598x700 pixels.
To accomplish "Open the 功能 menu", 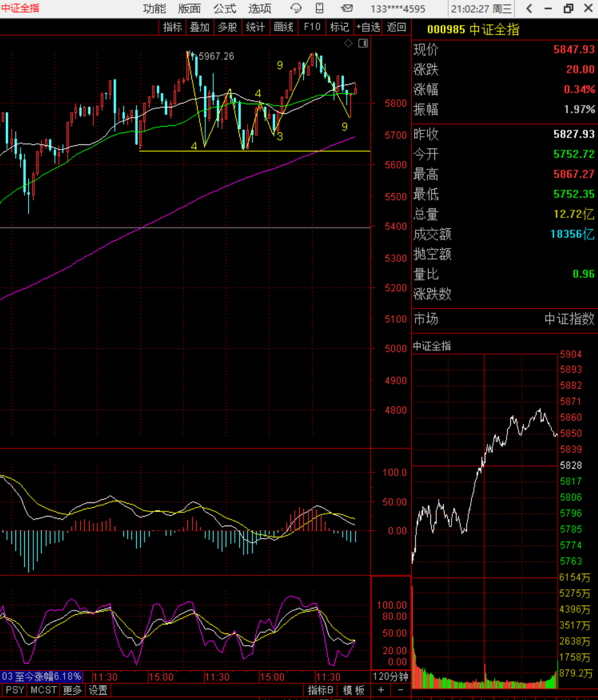I will 154,8.
